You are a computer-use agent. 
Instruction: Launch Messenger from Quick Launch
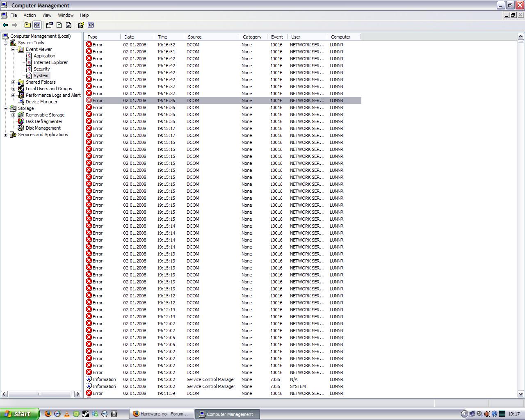(95, 414)
